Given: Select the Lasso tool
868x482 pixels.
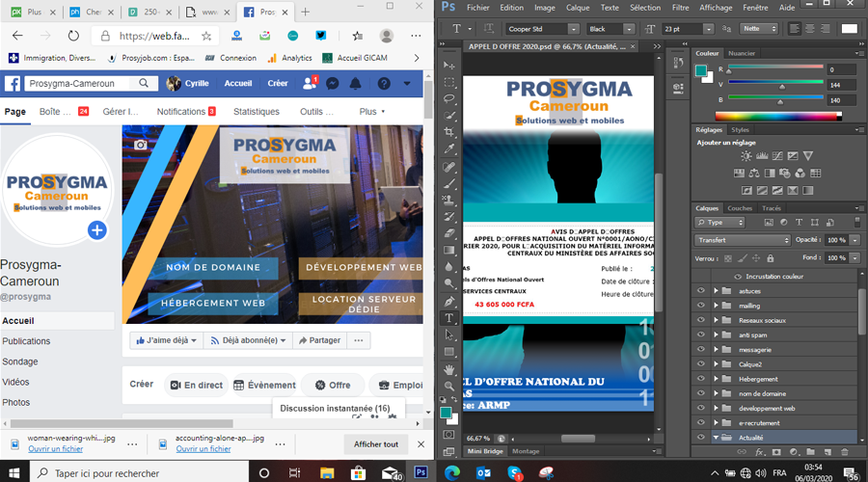Looking at the screenshot, I should 448,99.
